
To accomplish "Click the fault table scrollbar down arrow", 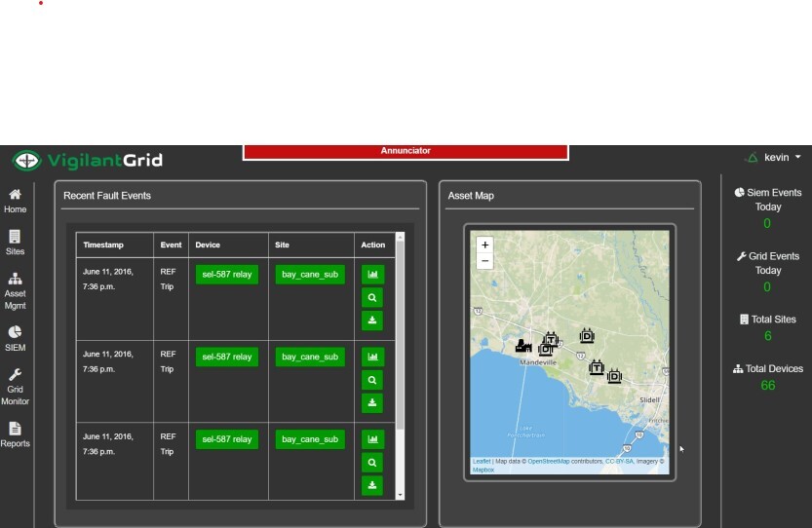I will click(400, 496).
